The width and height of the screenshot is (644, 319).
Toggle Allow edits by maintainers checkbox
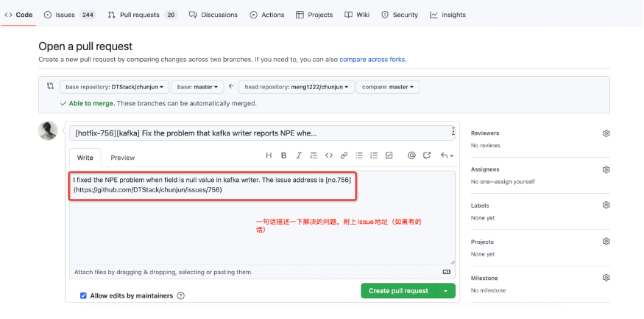(x=83, y=295)
